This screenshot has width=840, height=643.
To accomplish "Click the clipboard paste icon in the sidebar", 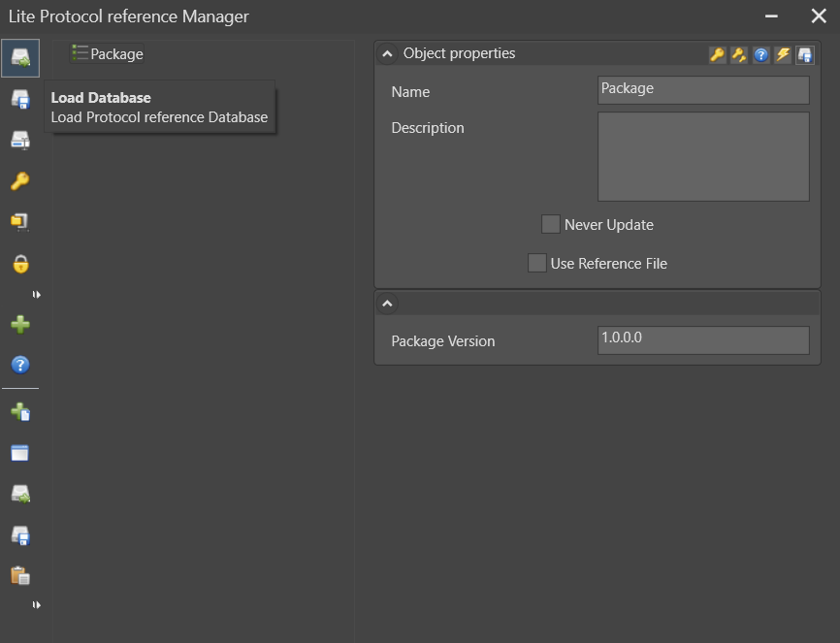I will (20, 575).
